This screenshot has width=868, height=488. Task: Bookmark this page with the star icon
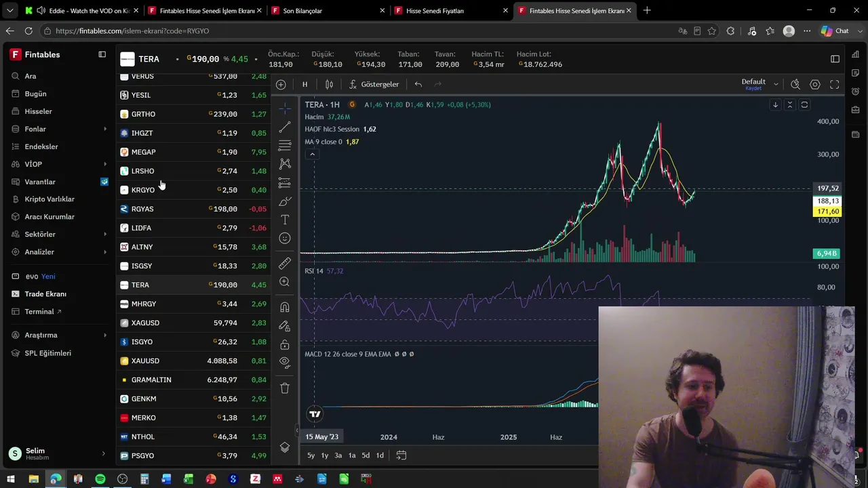(712, 30)
